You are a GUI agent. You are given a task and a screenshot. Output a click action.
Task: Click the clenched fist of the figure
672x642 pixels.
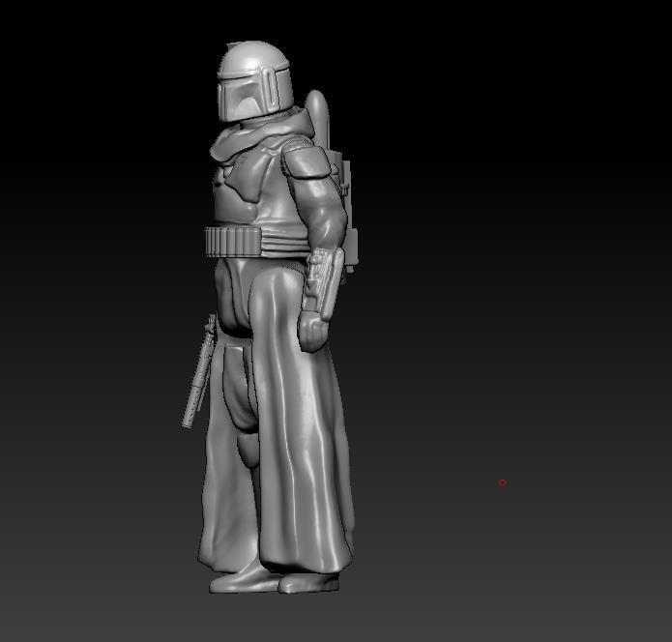(314, 332)
